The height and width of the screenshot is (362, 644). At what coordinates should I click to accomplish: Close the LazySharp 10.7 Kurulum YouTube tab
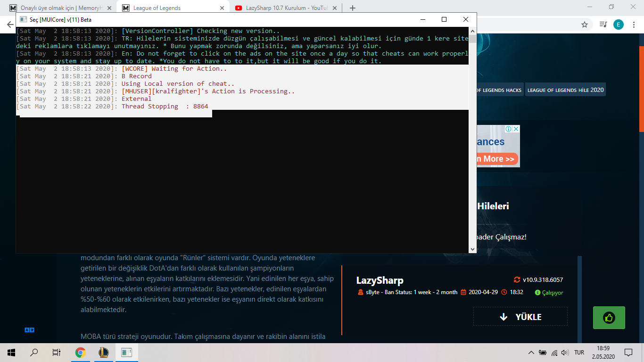(x=334, y=8)
